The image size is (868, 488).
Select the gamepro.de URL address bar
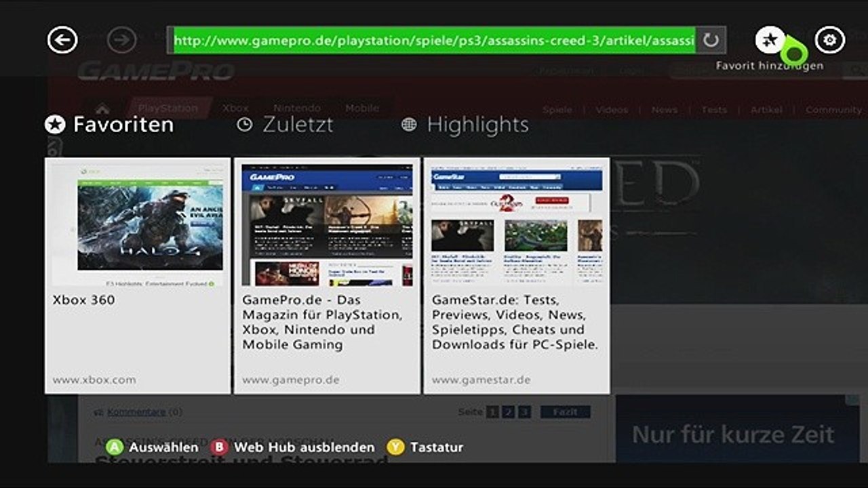[x=434, y=41]
